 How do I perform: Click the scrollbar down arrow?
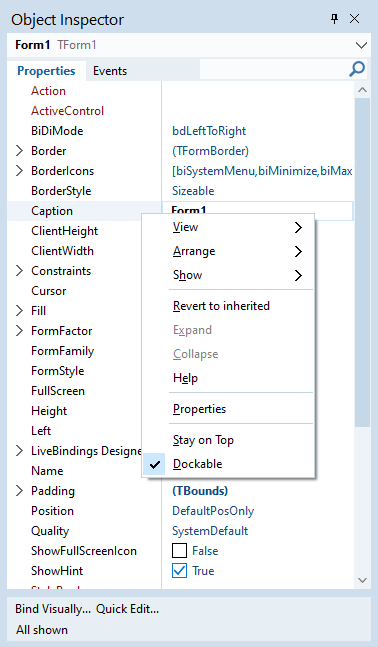pos(362,580)
